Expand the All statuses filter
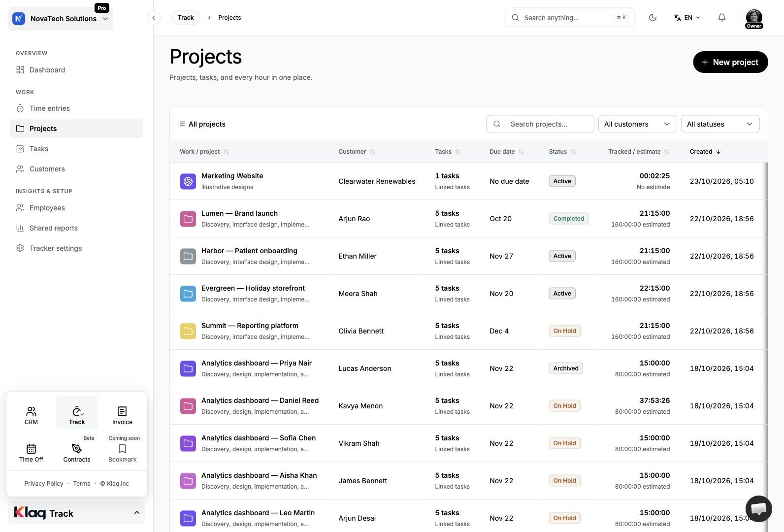This screenshot has height=532, width=784. [720, 124]
